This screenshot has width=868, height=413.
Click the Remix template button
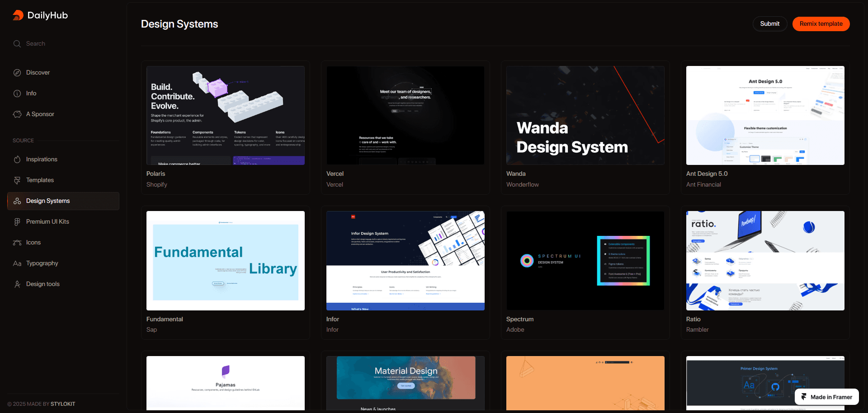(x=821, y=24)
